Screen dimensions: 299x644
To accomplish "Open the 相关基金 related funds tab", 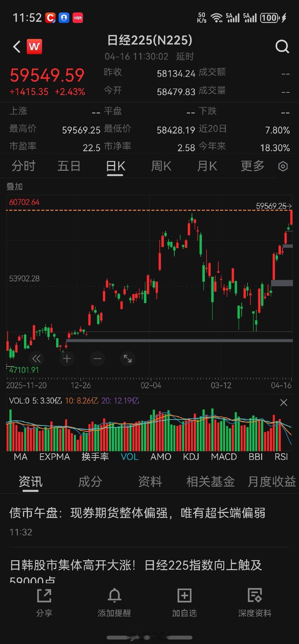I will coord(210,482).
